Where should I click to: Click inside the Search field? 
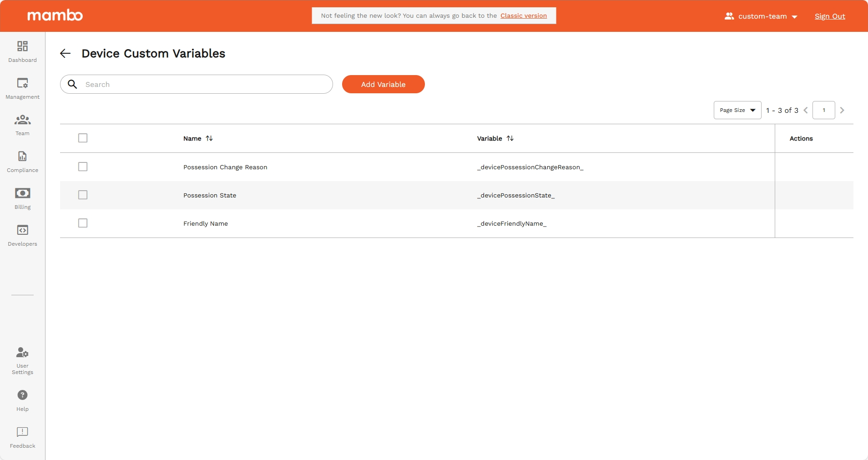pyautogui.click(x=196, y=84)
